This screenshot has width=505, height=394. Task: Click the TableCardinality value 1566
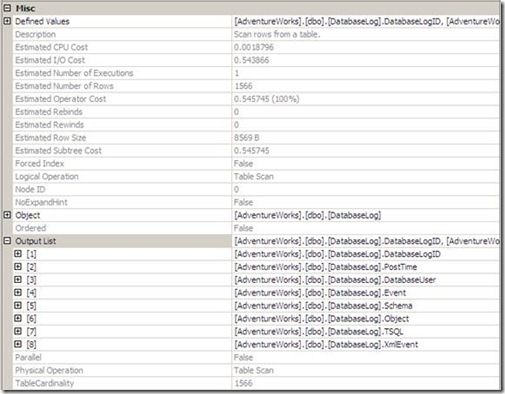[x=243, y=383]
